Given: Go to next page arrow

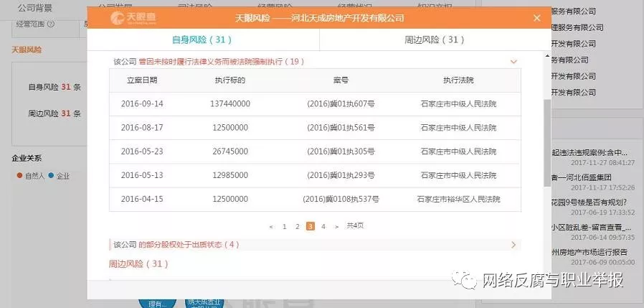Looking at the screenshot, I should [x=336, y=227].
